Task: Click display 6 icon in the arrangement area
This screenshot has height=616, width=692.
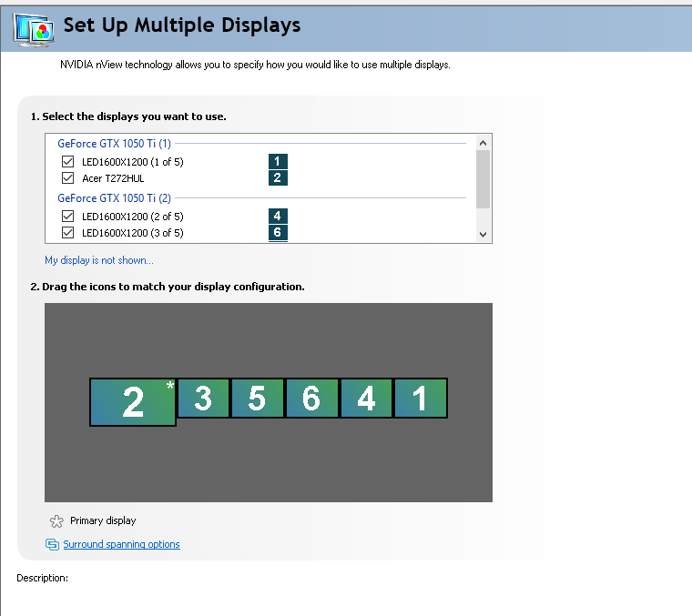Action: pyautogui.click(x=311, y=398)
